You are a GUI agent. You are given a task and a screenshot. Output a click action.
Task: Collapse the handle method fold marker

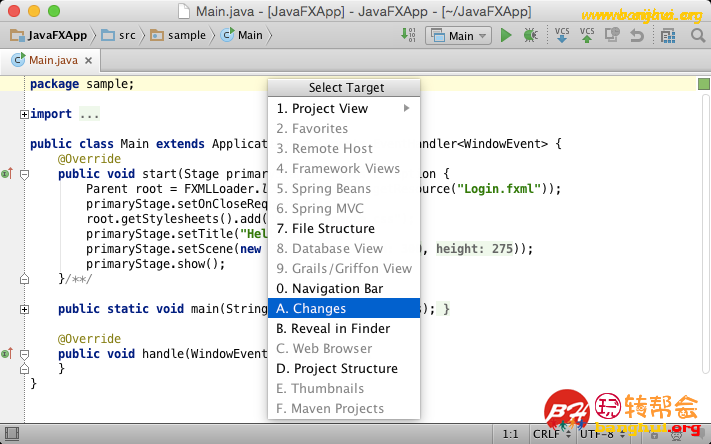24,354
